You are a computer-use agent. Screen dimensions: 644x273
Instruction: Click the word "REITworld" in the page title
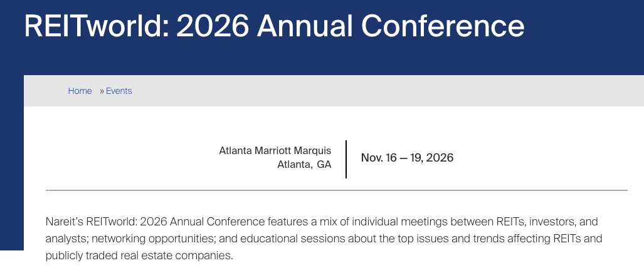[95, 26]
